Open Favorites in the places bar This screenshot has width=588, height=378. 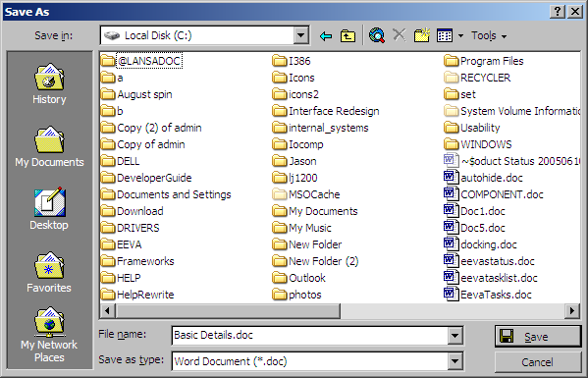tap(49, 272)
